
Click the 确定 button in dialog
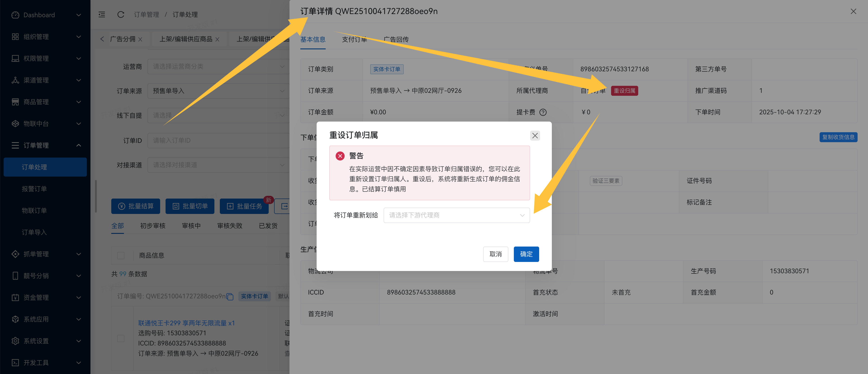point(526,254)
